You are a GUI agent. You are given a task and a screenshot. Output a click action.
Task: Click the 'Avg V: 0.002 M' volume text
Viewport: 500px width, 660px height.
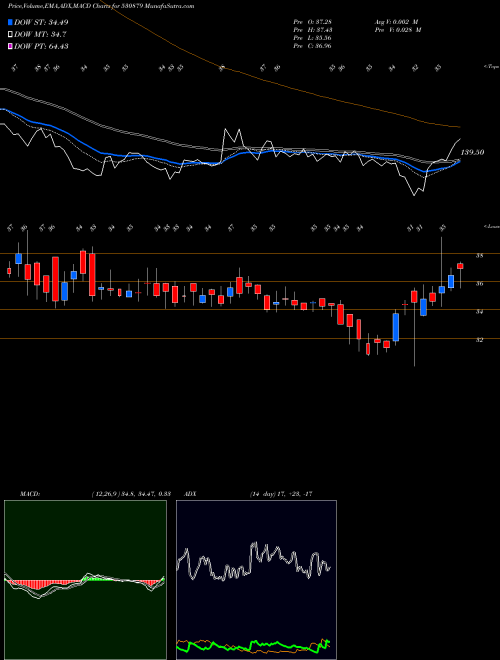[398, 22]
